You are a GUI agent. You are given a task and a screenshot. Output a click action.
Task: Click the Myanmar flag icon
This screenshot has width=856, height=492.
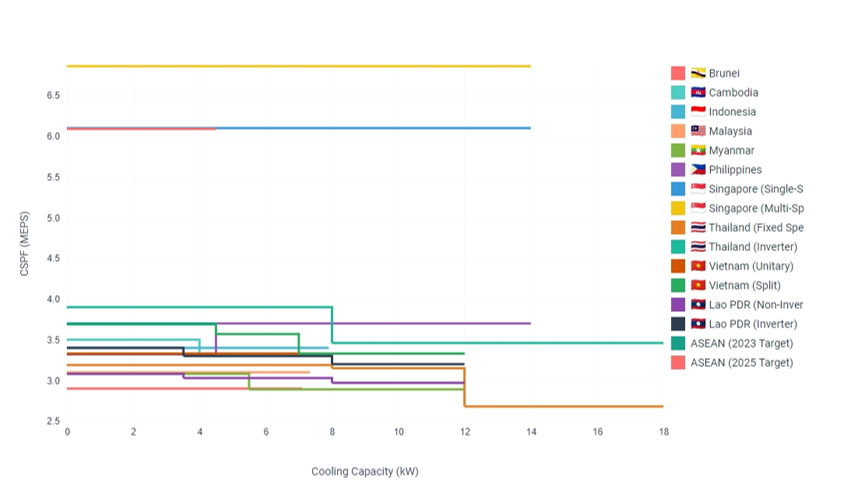tap(698, 150)
